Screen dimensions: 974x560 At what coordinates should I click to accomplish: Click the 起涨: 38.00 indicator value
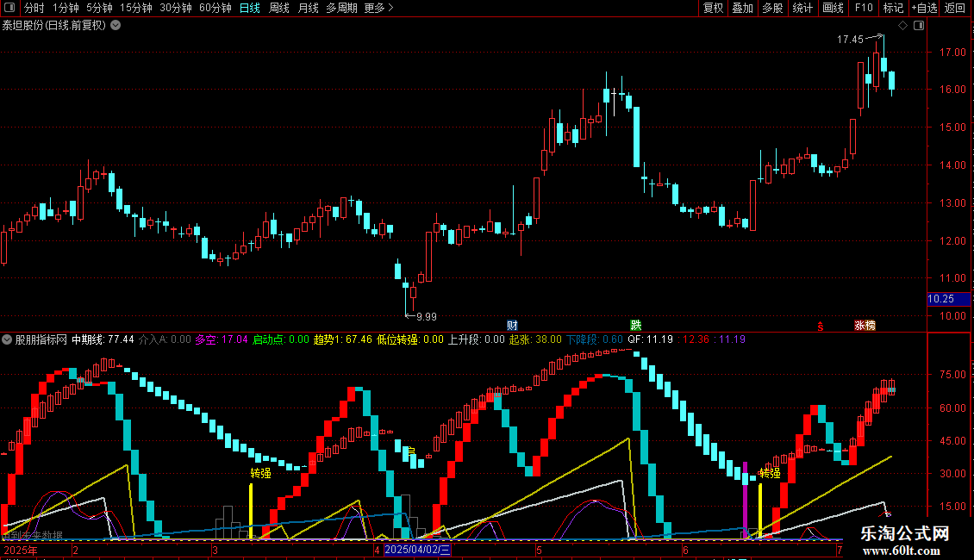tap(535, 339)
